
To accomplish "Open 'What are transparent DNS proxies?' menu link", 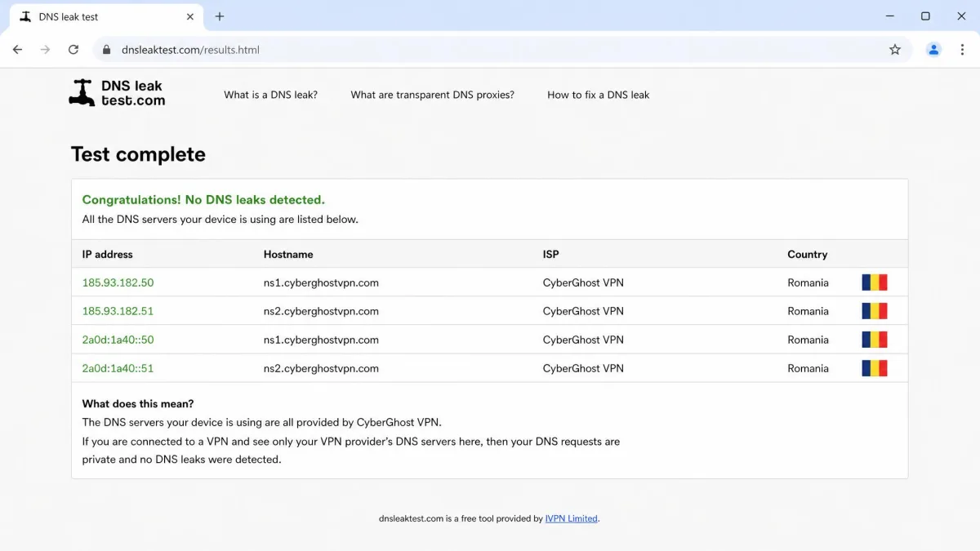I will coord(433,95).
